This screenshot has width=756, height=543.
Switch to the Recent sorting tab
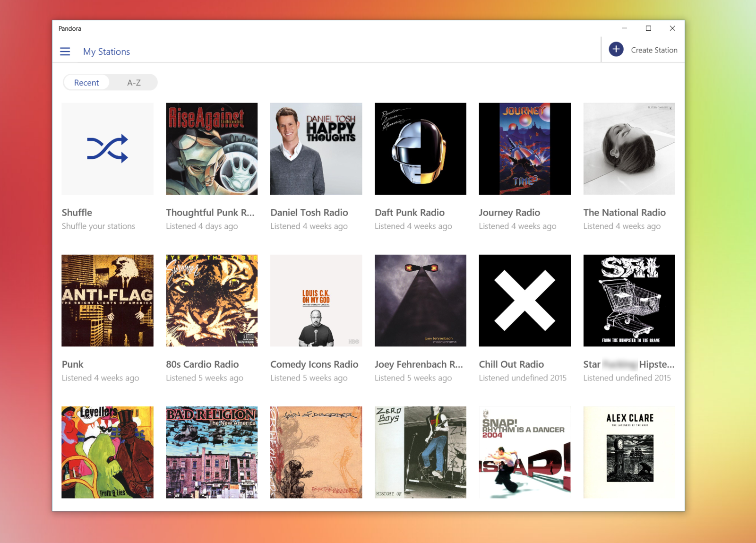coord(86,82)
